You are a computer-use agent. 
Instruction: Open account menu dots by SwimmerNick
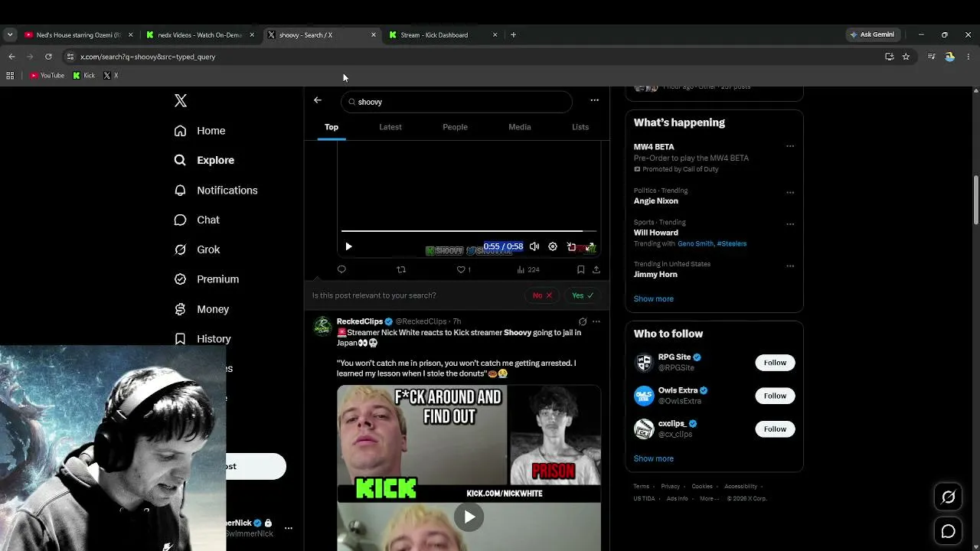coord(289,528)
